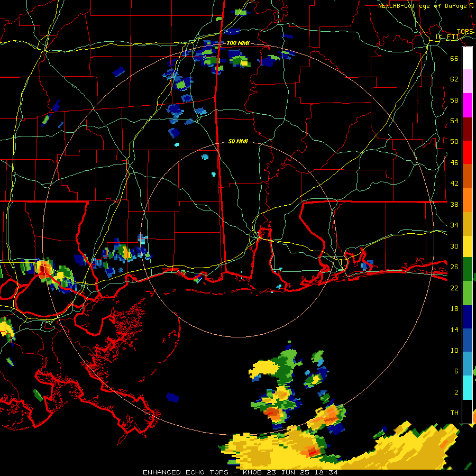Viewport: 476px width, 476px height.
Task: Click the 38 legend value
Action: [x=454, y=204]
